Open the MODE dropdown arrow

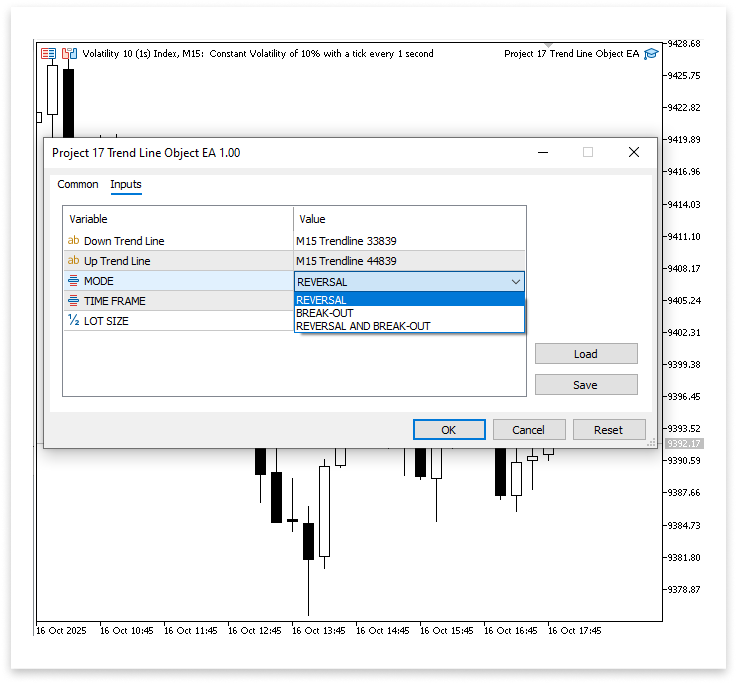pos(516,282)
